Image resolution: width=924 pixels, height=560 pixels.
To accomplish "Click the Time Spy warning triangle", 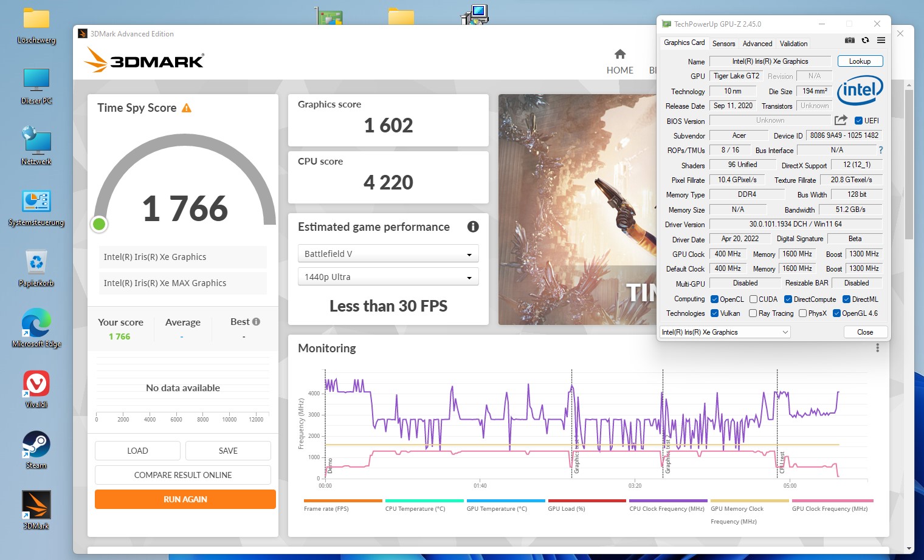I will [187, 108].
